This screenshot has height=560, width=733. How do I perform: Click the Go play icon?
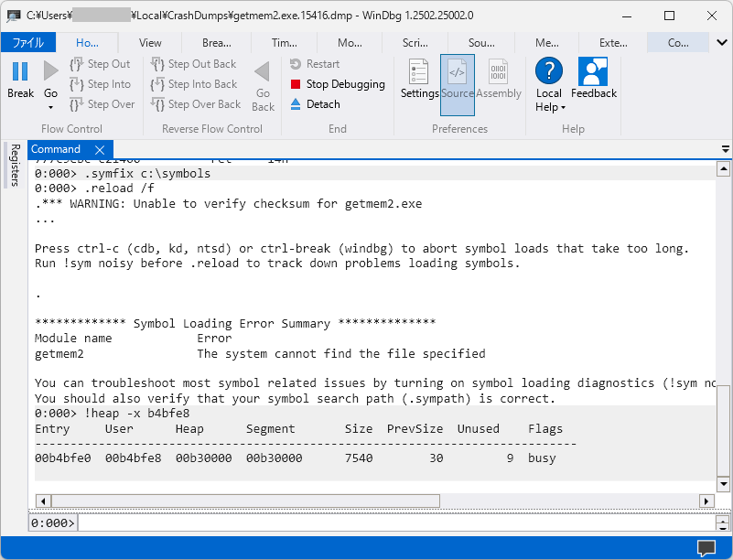click(50, 71)
